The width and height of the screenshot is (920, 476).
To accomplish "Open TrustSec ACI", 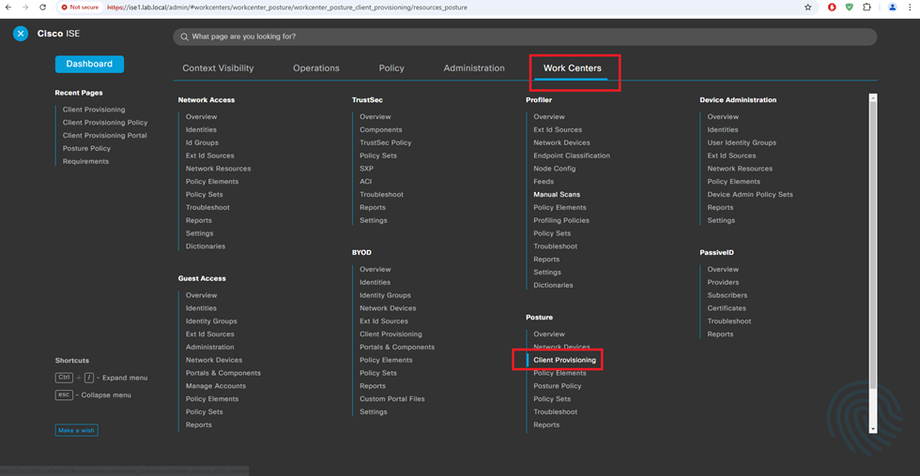I will pyautogui.click(x=366, y=181).
